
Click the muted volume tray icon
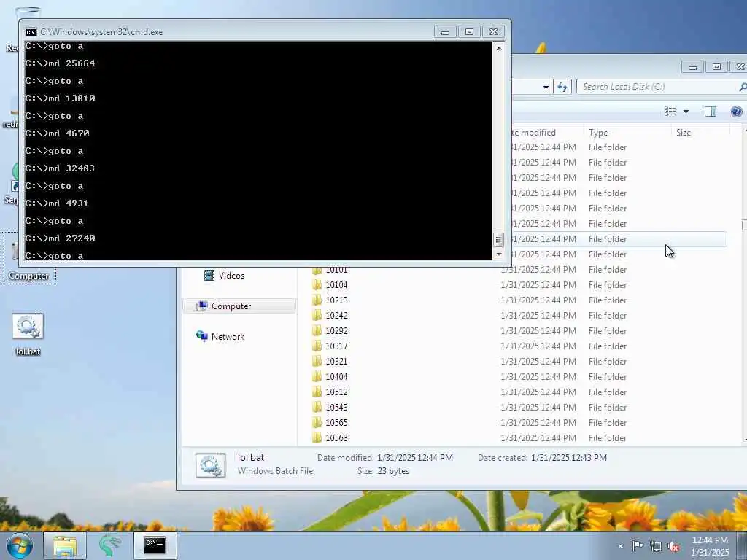point(673,546)
